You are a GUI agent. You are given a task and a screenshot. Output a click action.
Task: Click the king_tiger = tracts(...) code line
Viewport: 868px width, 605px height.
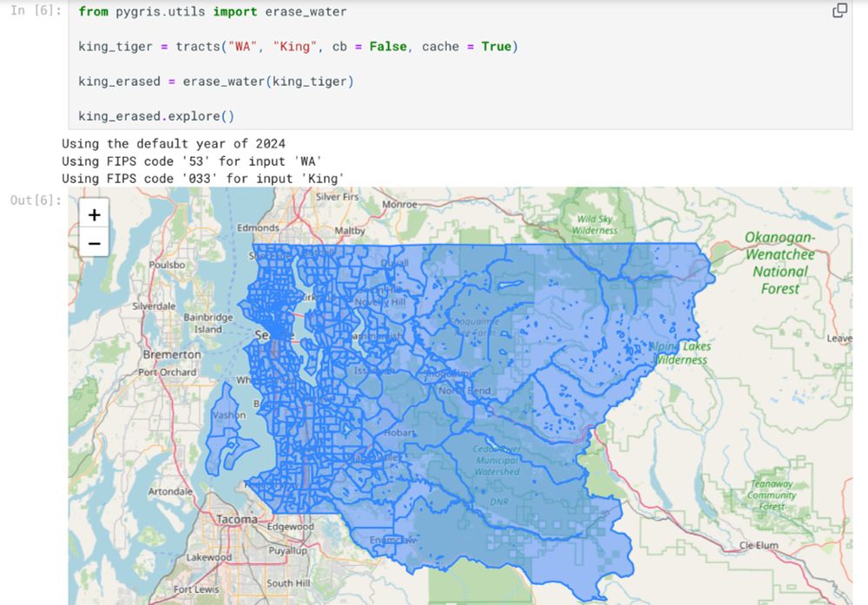pyautogui.click(x=298, y=47)
